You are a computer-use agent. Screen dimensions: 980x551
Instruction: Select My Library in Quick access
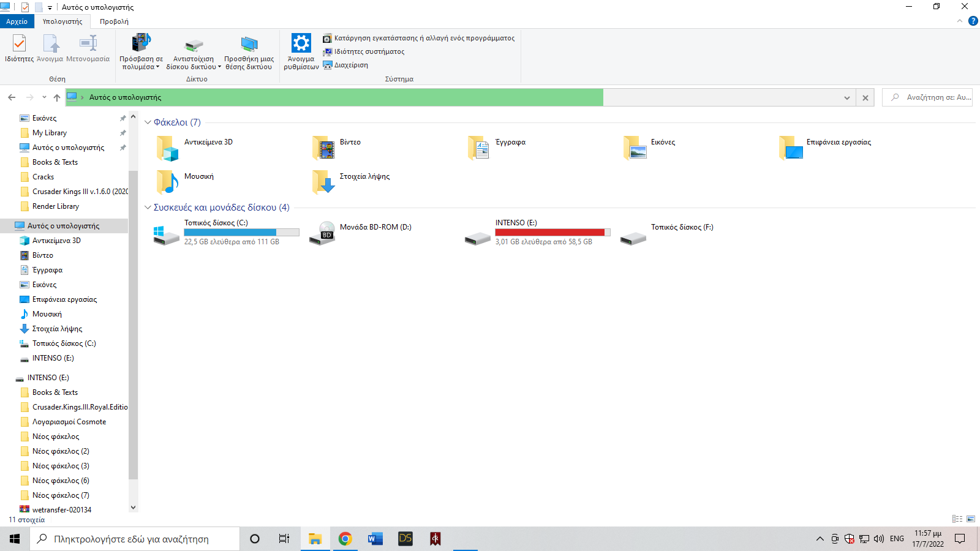(x=50, y=133)
